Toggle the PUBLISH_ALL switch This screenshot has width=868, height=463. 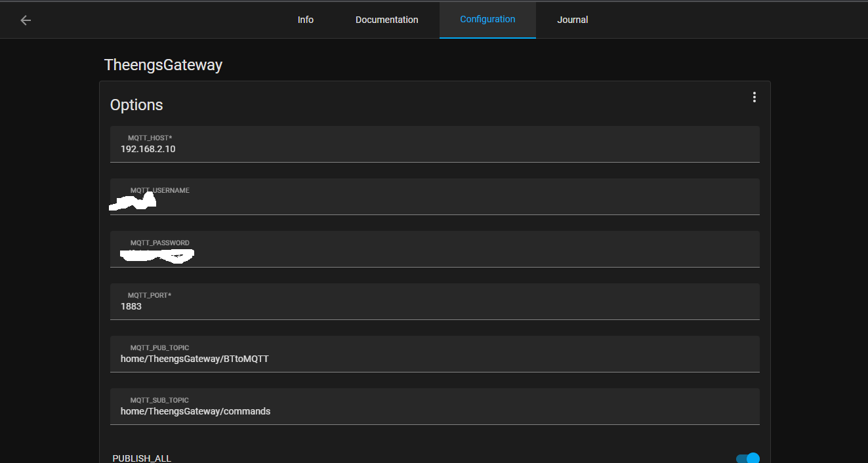click(747, 458)
